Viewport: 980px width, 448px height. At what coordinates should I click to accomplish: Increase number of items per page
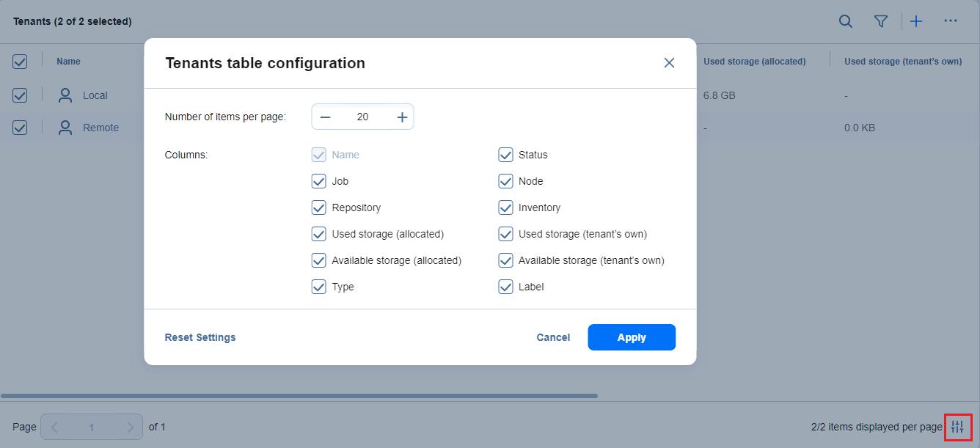pyautogui.click(x=402, y=117)
